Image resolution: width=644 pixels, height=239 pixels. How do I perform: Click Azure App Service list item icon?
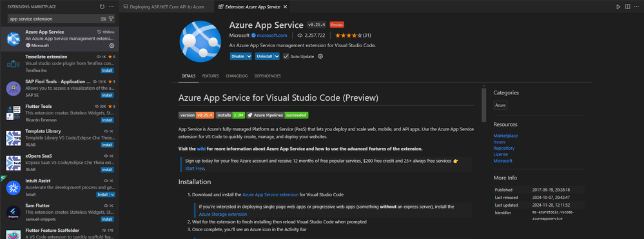point(13,39)
